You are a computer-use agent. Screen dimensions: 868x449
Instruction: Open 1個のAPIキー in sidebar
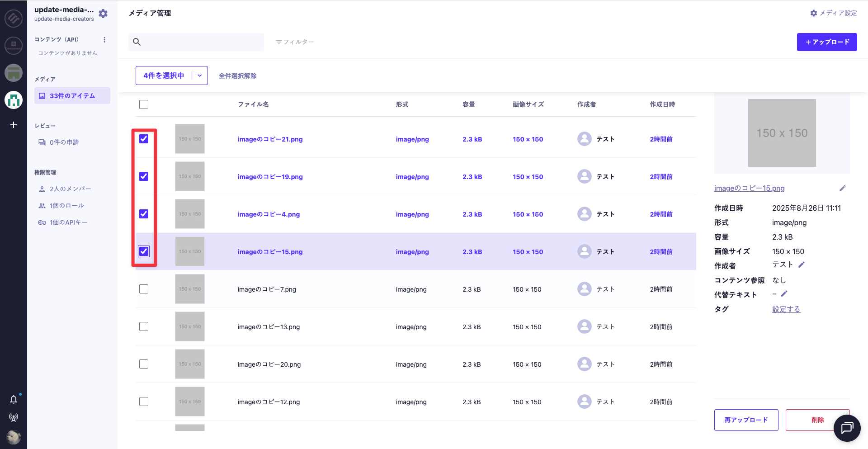coord(68,222)
